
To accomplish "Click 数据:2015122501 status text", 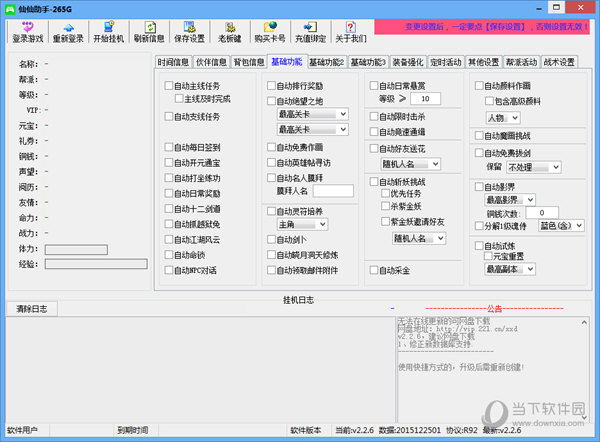I will [x=409, y=430].
